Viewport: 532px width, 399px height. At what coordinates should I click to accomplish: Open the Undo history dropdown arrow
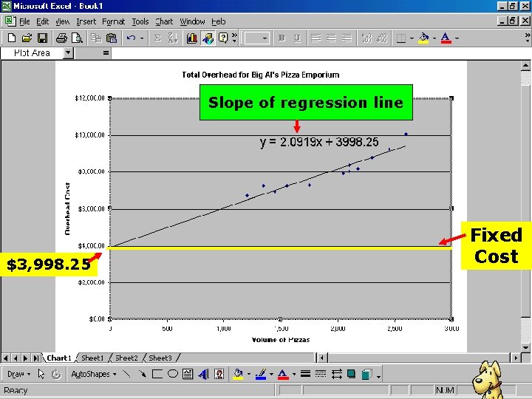[x=142, y=38]
